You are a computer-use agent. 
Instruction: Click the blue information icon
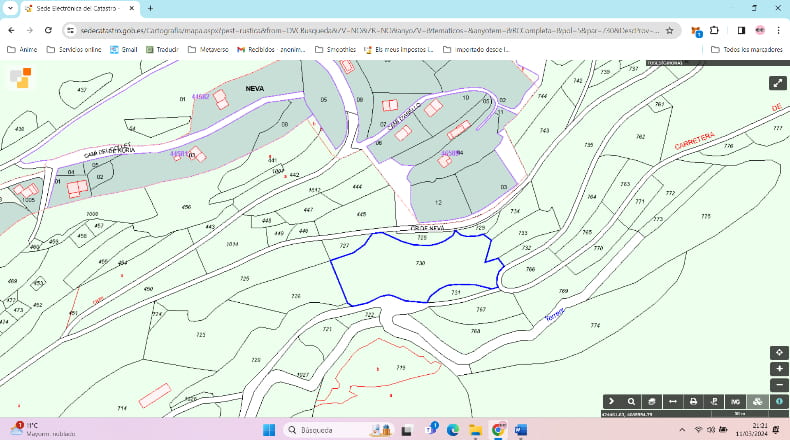(x=779, y=402)
